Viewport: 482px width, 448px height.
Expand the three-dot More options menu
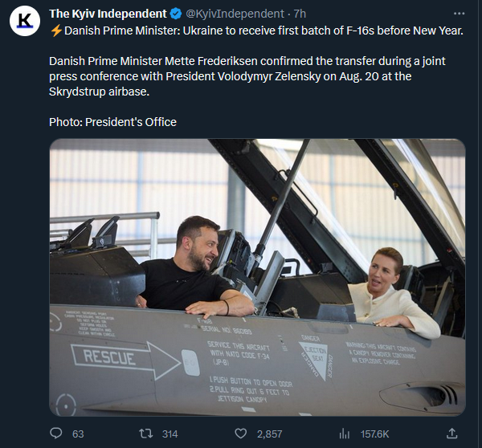click(x=459, y=14)
